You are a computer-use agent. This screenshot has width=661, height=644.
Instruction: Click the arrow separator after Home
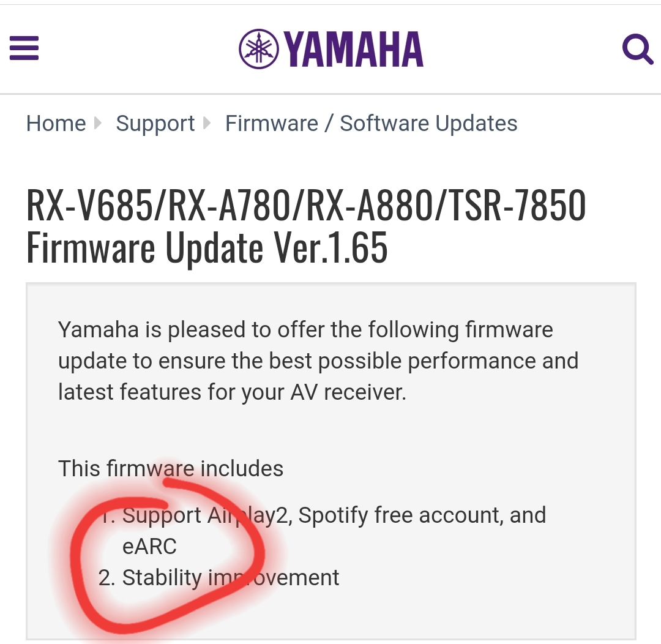(98, 123)
